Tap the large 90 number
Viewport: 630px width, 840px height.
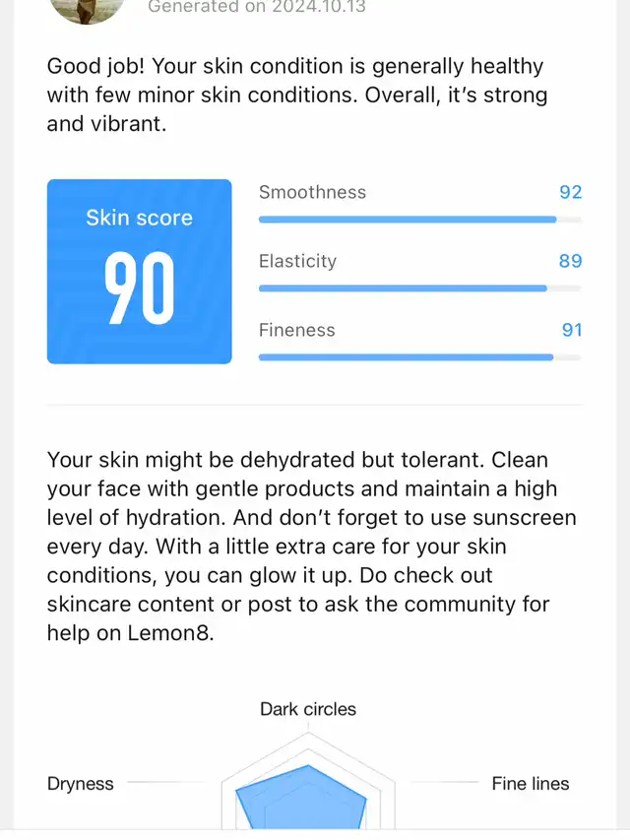139,289
